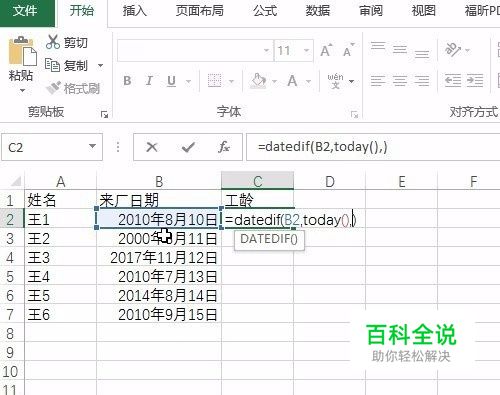The height and width of the screenshot is (395, 500).
Task: Click the Align Right icon
Action: (x=422, y=81)
